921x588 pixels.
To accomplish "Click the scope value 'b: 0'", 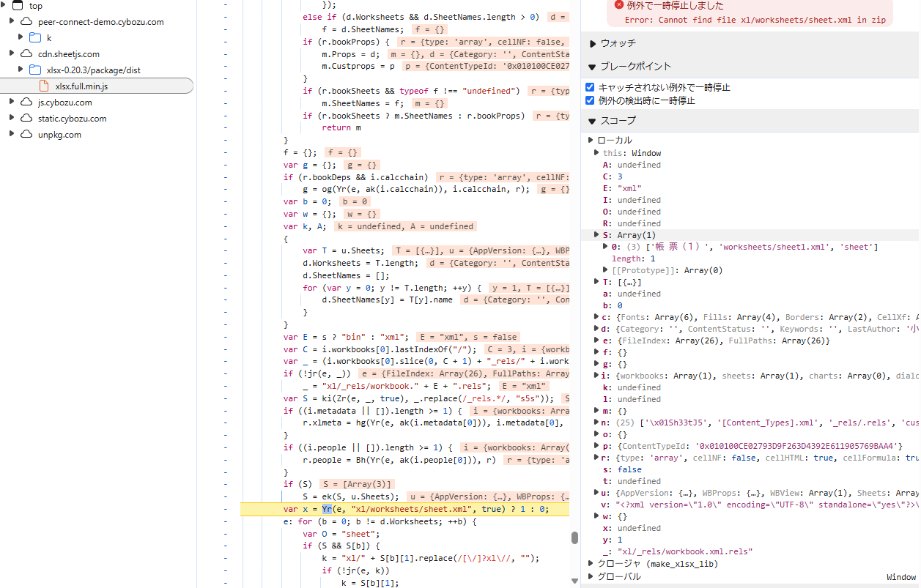I will 613,305.
